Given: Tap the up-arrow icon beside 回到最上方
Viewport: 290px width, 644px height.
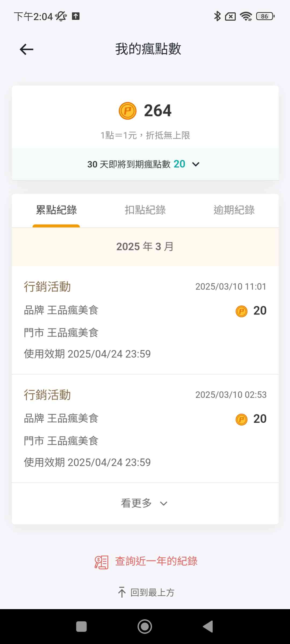Looking at the screenshot, I should pyautogui.click(x=122, y=592).
